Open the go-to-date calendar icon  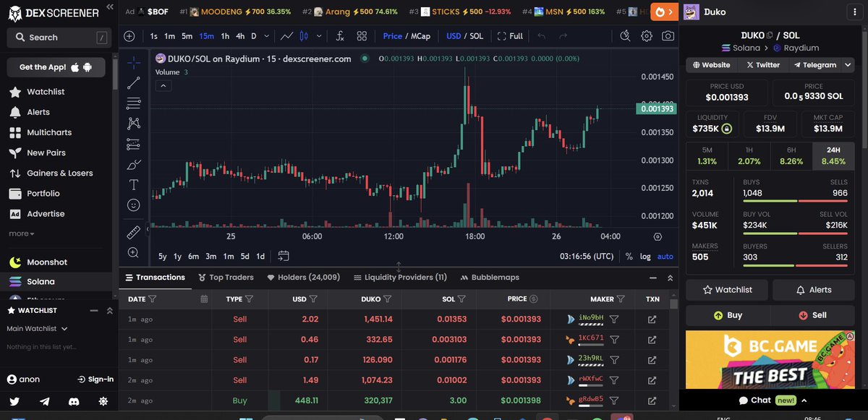283,256
